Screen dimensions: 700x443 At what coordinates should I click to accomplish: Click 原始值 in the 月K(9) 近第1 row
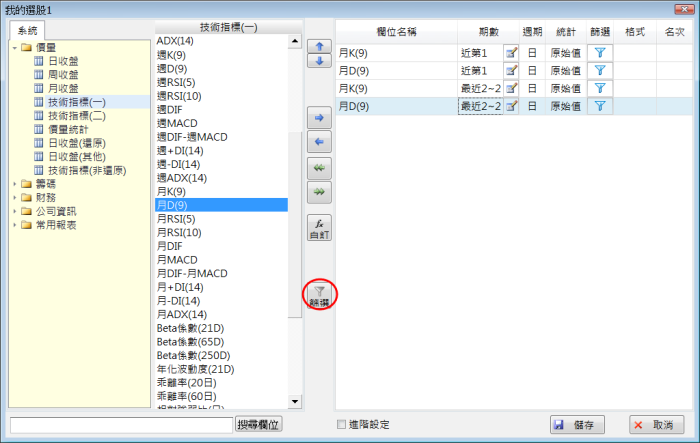(566, 53)
